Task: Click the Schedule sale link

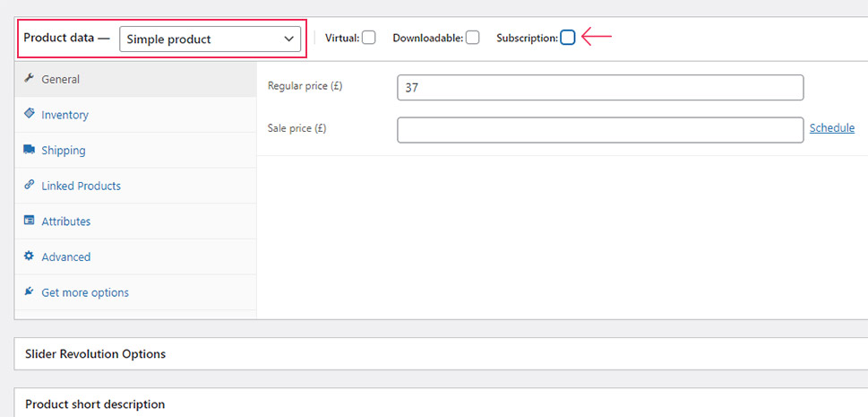Action: pyautogui.click(x=832, y=128)
